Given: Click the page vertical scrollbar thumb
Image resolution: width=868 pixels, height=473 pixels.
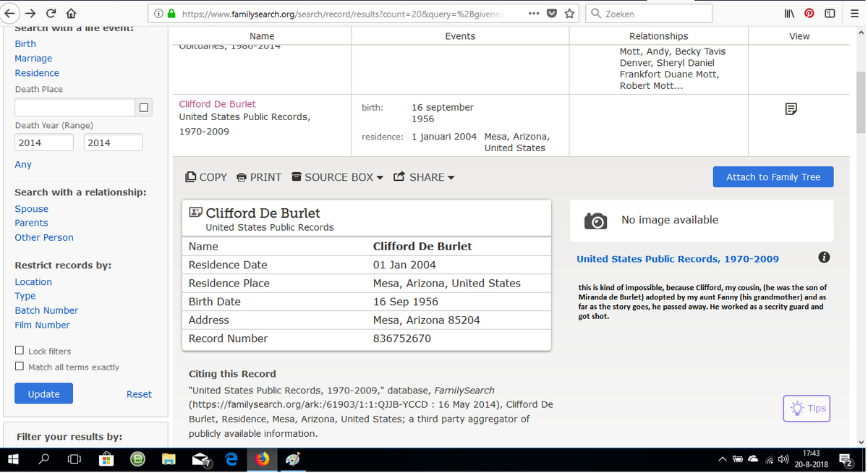Looking at the screenshot, I should tap(860, 102).
